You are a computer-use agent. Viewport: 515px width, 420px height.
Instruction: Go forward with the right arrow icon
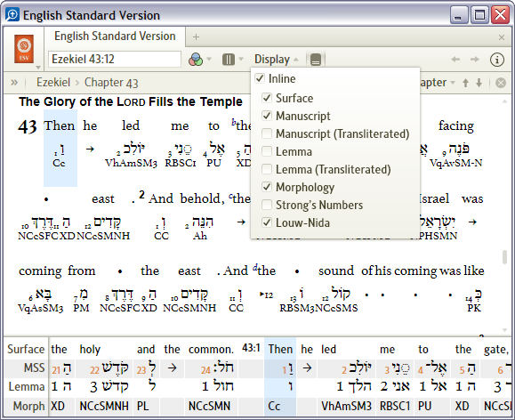(475, 60)
